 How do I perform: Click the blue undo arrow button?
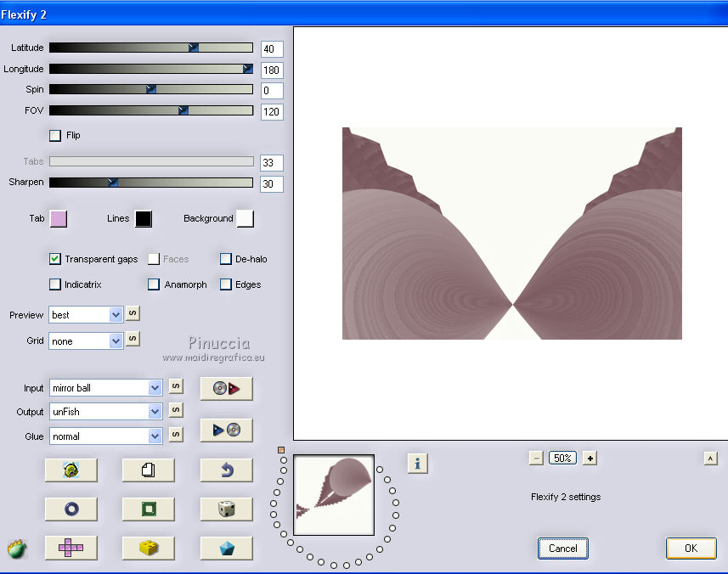[227, 470]
